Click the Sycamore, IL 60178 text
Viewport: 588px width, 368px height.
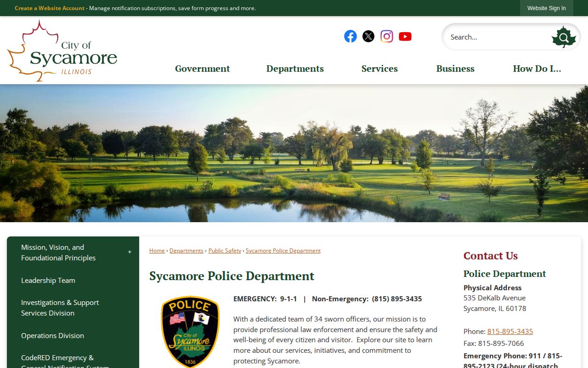pos(495,308)
